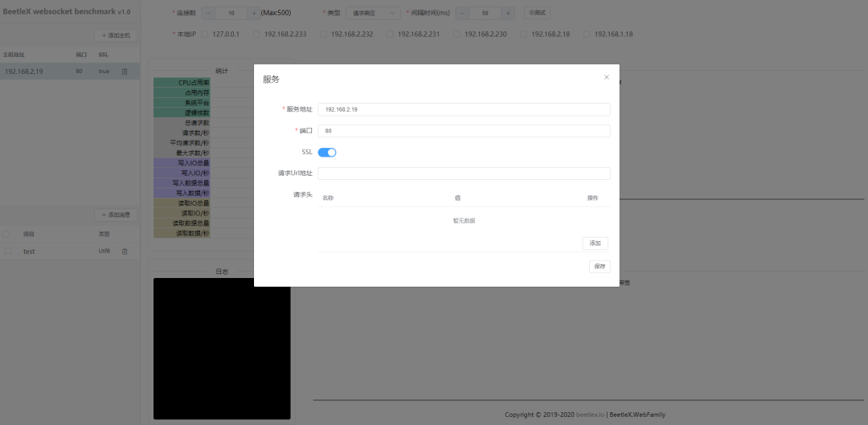The image size is (868, 425).
Task: Close the 服务 dialog with the X
Action: 606,77
